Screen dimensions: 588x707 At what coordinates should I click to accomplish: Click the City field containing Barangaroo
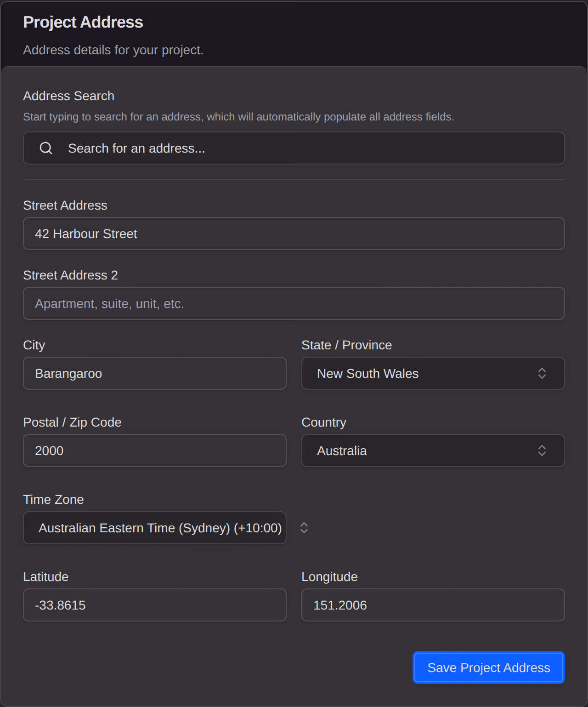point(155,373)
